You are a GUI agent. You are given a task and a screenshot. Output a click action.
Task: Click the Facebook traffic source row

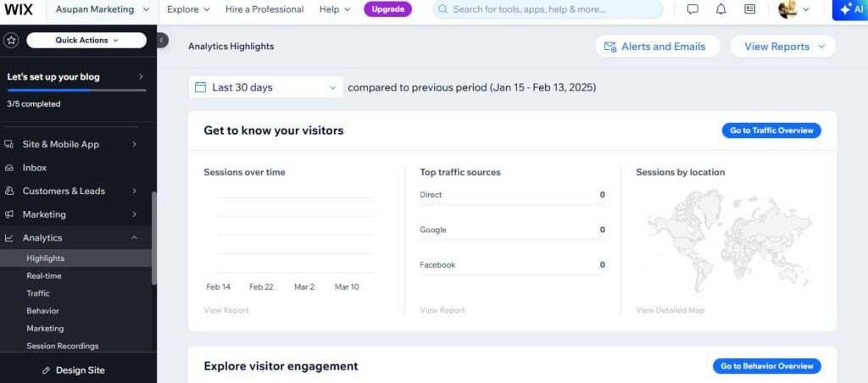click(x=512, y=268)
